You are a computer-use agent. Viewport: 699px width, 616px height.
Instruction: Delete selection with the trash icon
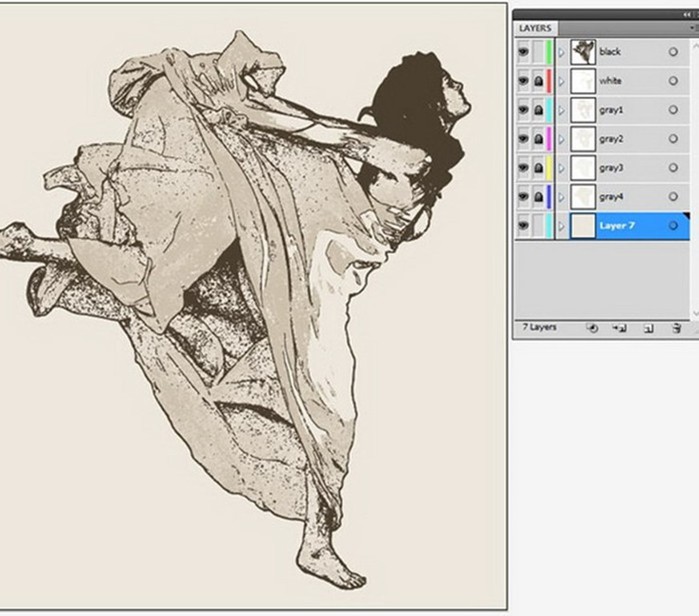pyautogui.click(x=676, y=328)
